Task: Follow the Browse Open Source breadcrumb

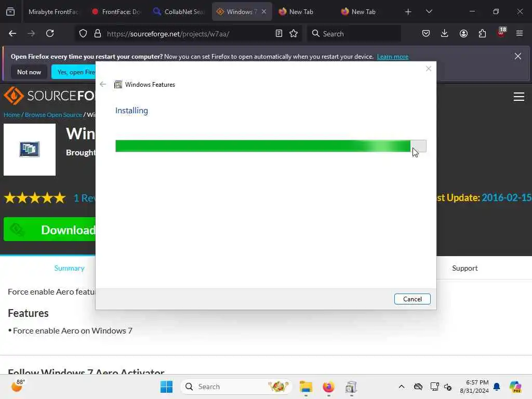Action: pyautogui.click(x=54, y=115)
